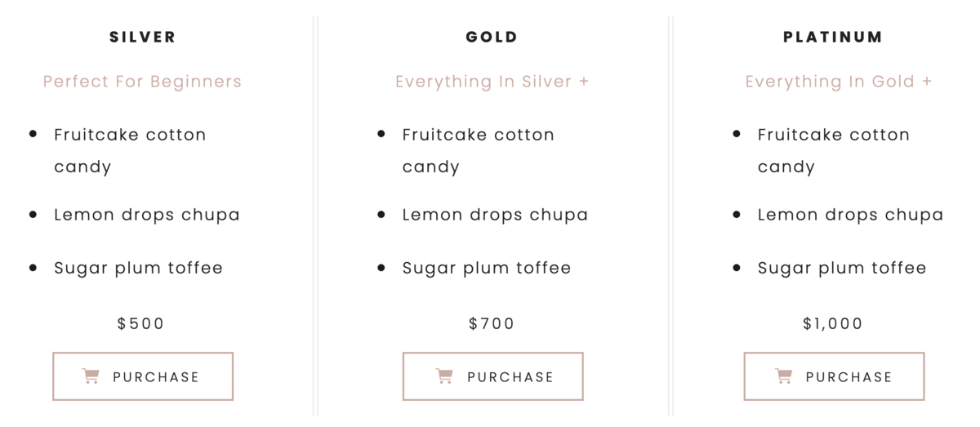The width and height of the screenshot is (980, 427).
Task: Purchase the Platinum plan
Action: [834, 376]
